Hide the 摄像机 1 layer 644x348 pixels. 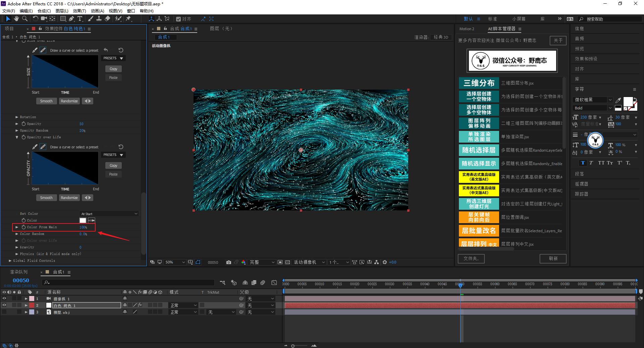tap(4, 299)
